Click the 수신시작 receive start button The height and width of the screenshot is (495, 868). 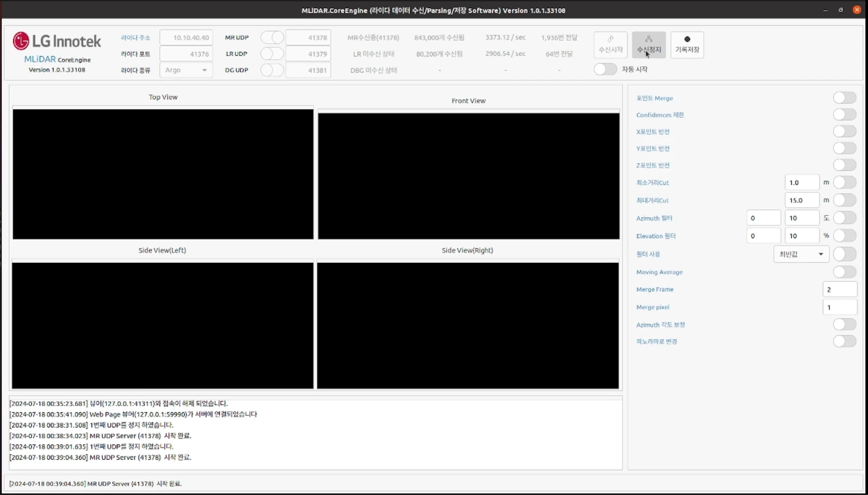[610, 45]
